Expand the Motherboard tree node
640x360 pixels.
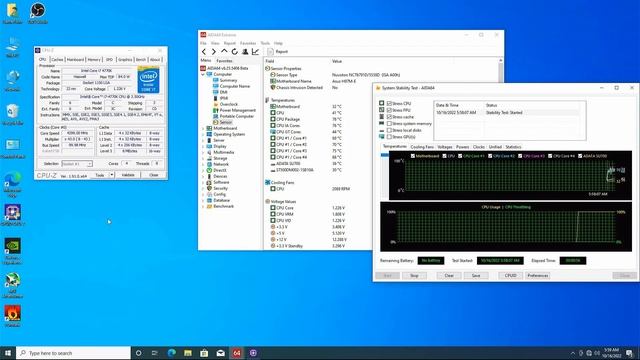pyautogui.click(x=203, y=128)
